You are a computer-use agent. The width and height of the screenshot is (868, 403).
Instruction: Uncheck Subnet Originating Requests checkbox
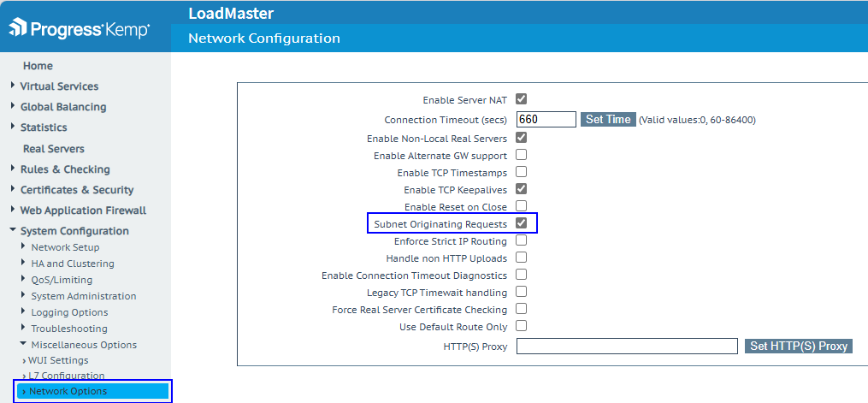pos(521,223)
